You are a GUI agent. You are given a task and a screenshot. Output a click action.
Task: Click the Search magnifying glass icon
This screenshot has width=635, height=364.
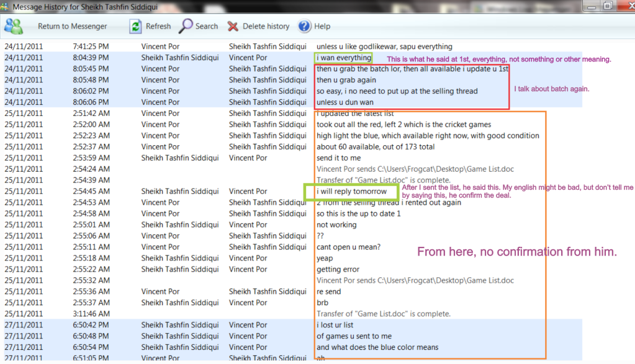[x=186, y=26]
